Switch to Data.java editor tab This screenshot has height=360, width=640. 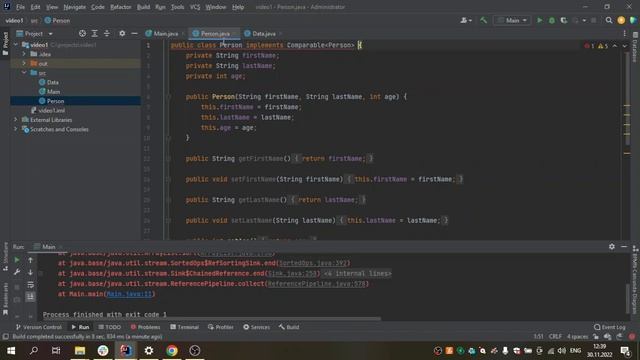point(263,33)
